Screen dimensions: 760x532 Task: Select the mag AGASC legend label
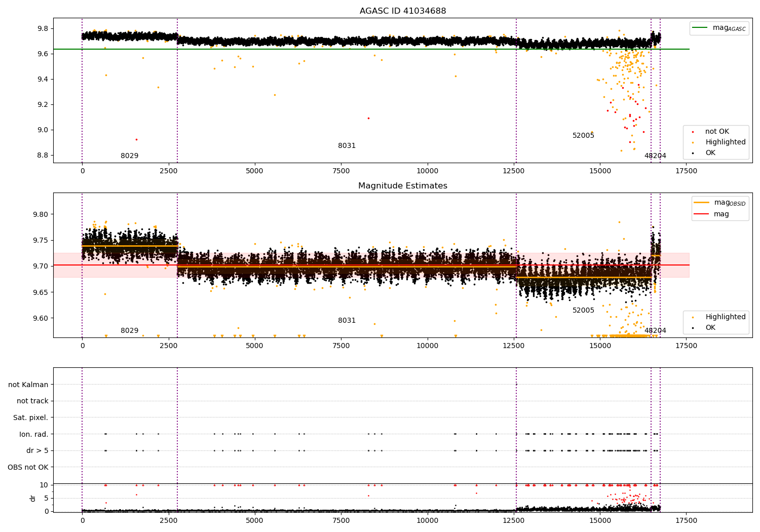click(x=729, y=28)
